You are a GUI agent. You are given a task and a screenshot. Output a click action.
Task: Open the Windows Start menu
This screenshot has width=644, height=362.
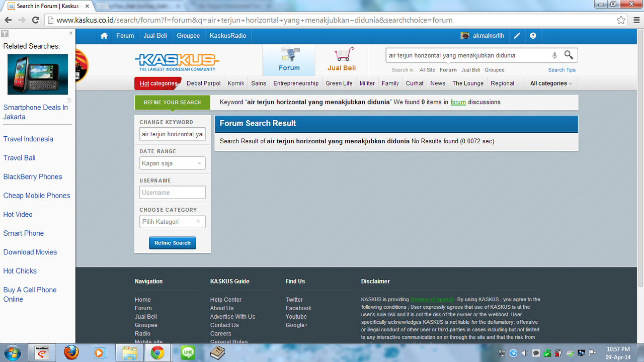tap(12, 353)
